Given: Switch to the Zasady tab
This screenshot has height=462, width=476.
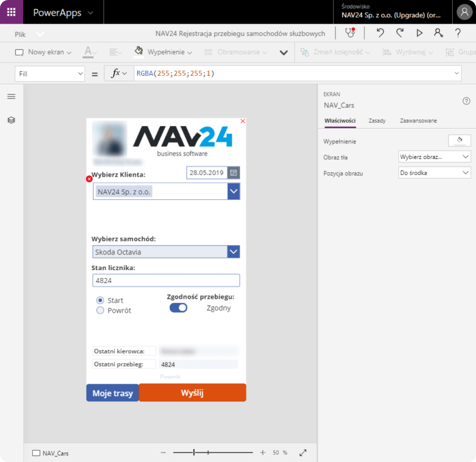Looking at the screenshot, I should point(377,120).
